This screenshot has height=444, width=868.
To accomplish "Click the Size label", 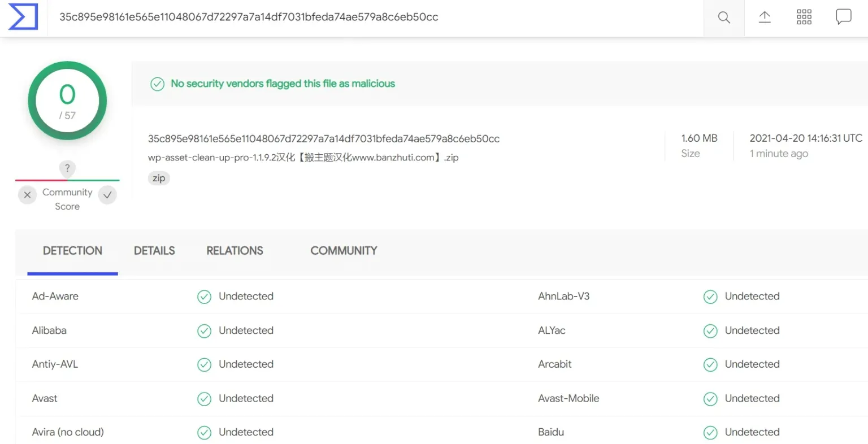I will (691, 154).
